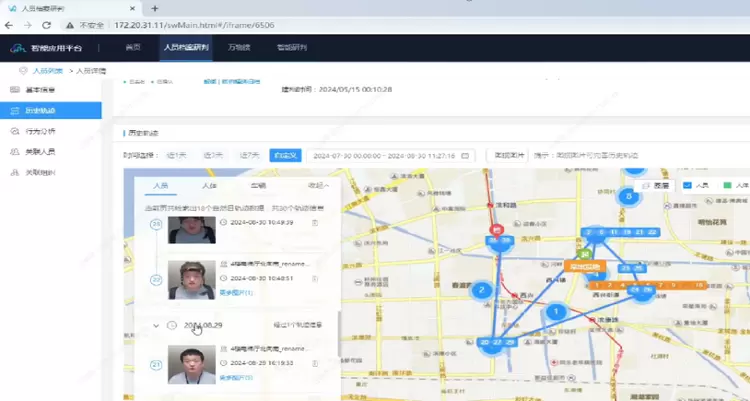750x401 pixels.
Task: Click the orange location label on the map
Action: (x=584, y=268)
